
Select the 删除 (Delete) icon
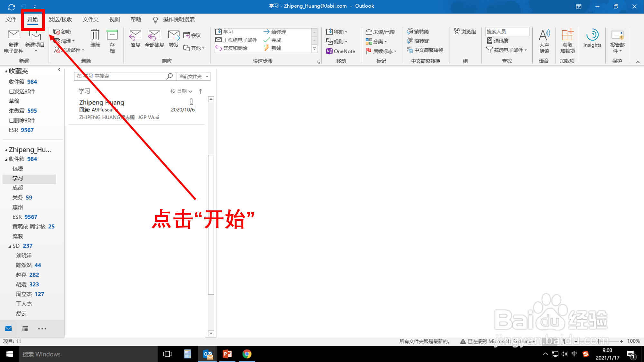pyautogui.click(x=95, y=39)
